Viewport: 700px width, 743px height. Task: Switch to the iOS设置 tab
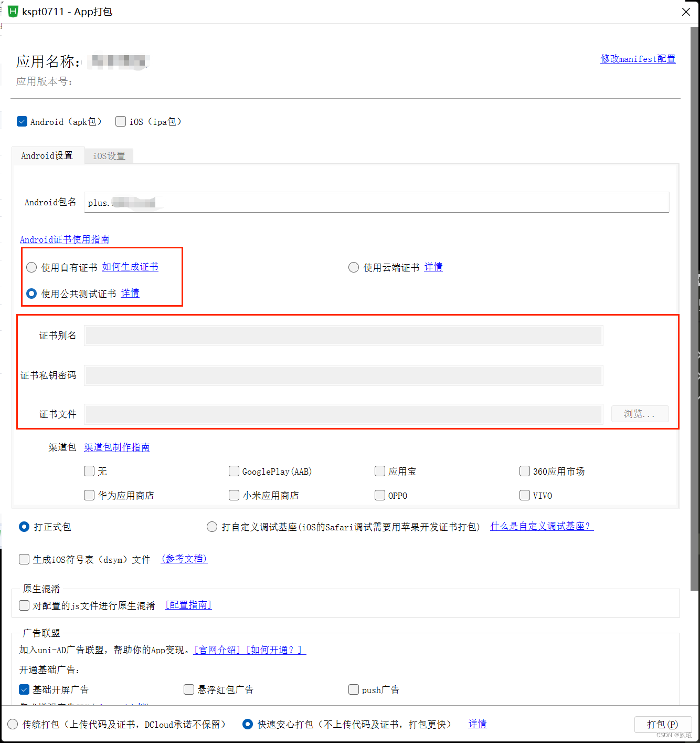tap(109, 156)
